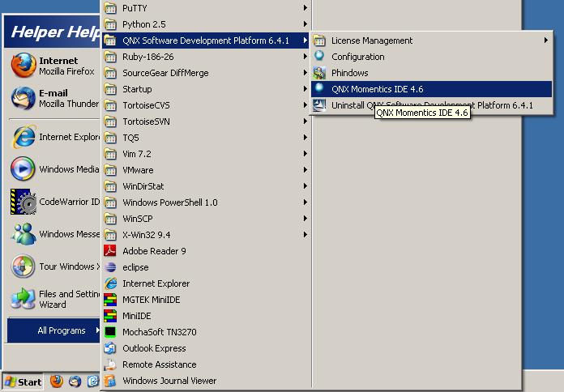Click the License Management folder icon

tap(319, 40)
